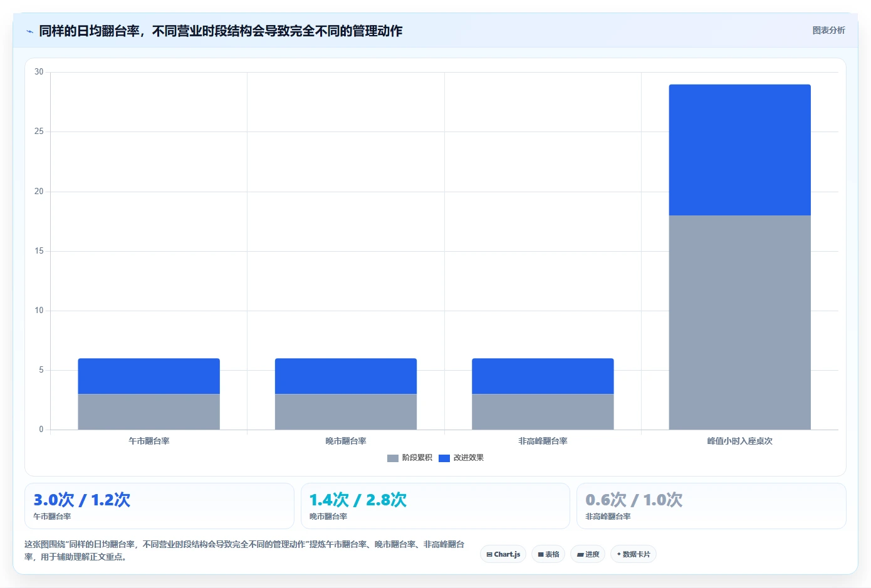
Task: Click the 午市翻台率 x-axis label
Action: coord(149,441)
